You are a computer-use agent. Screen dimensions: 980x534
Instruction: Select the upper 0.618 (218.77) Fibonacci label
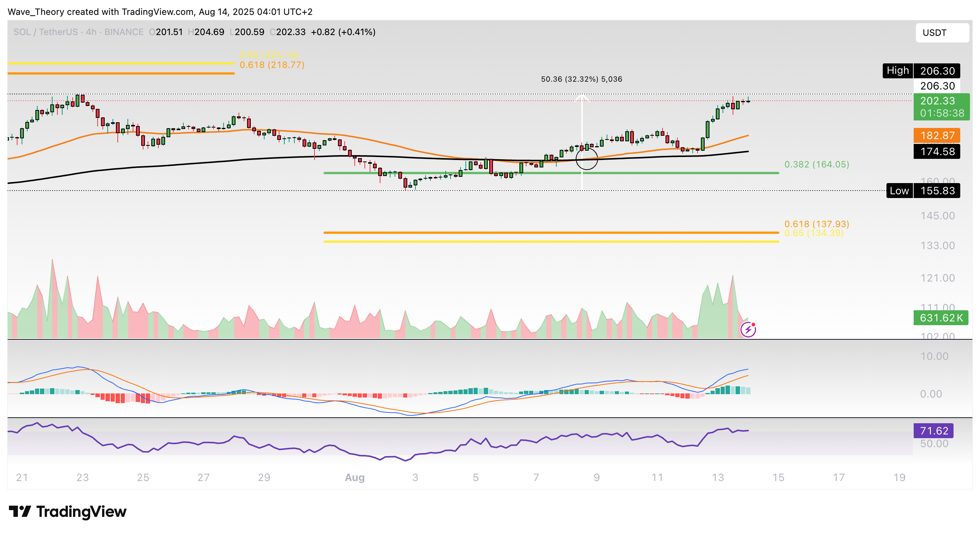coord(272,65)
